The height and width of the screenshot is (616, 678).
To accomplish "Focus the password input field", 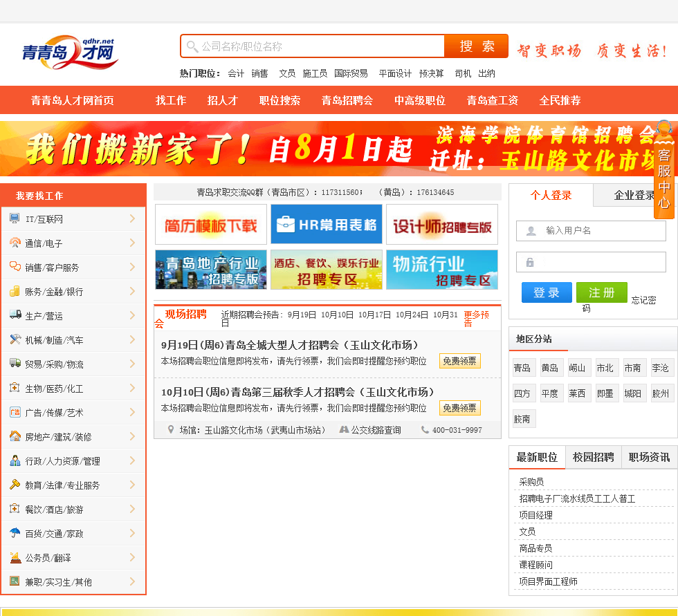I will [x=591, y=262].
